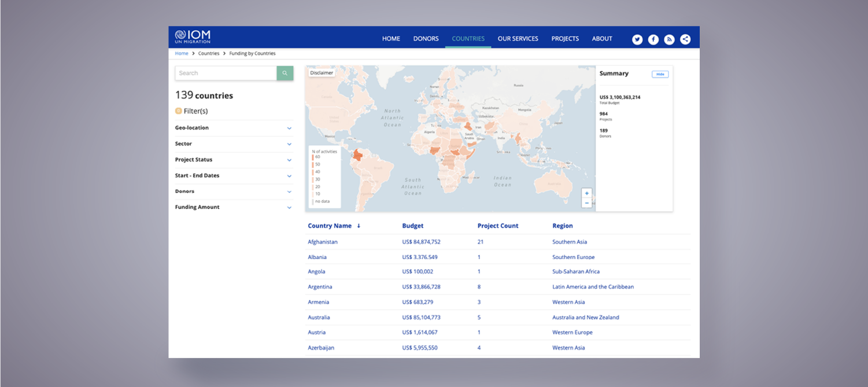
Task: Click the share icon in header
Action: pyautogui.click(x=685, y=39)
